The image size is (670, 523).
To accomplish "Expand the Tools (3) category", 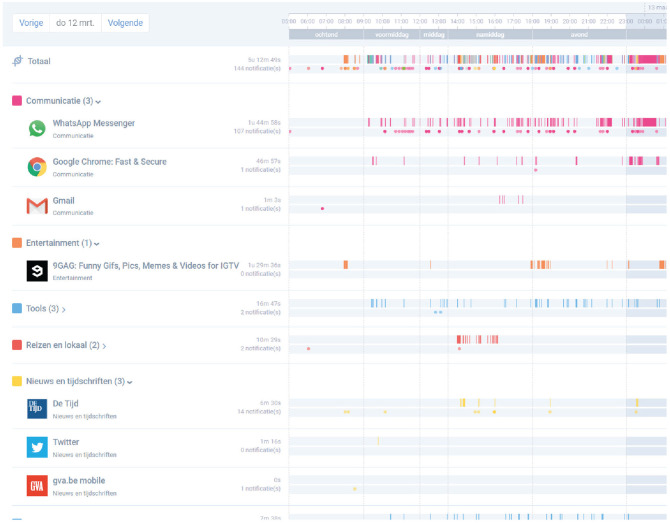I will [69, 309].
